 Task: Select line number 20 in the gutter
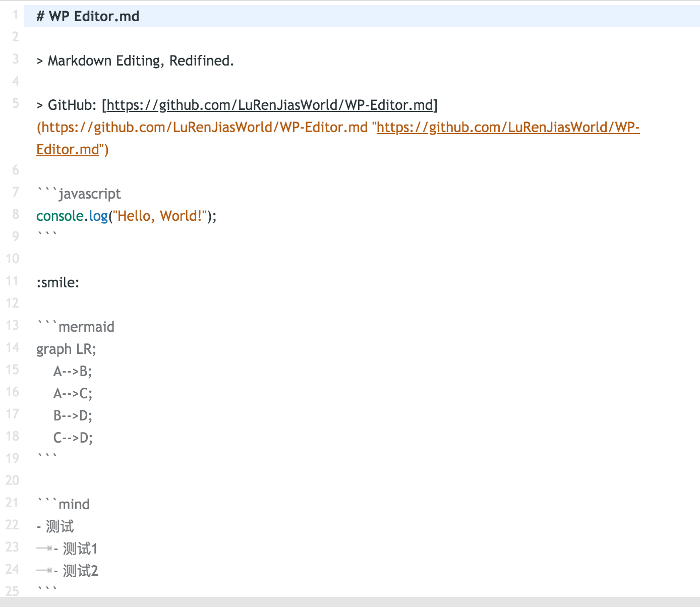12,481
